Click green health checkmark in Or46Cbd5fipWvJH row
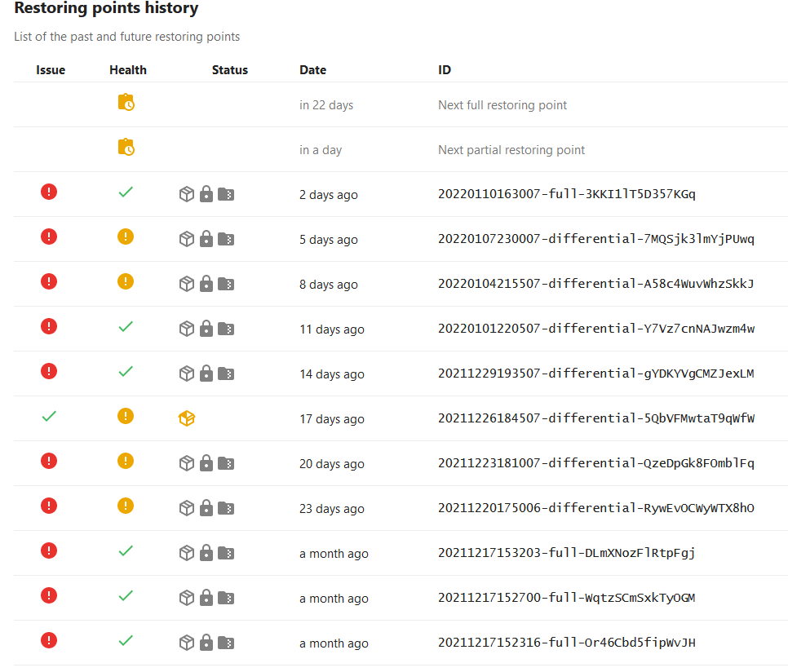788x672 pixels. click(126, 640)
